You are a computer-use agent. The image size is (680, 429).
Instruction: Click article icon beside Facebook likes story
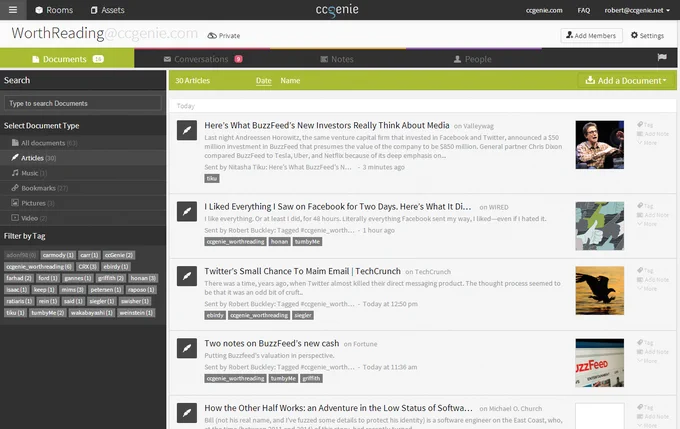187,212
